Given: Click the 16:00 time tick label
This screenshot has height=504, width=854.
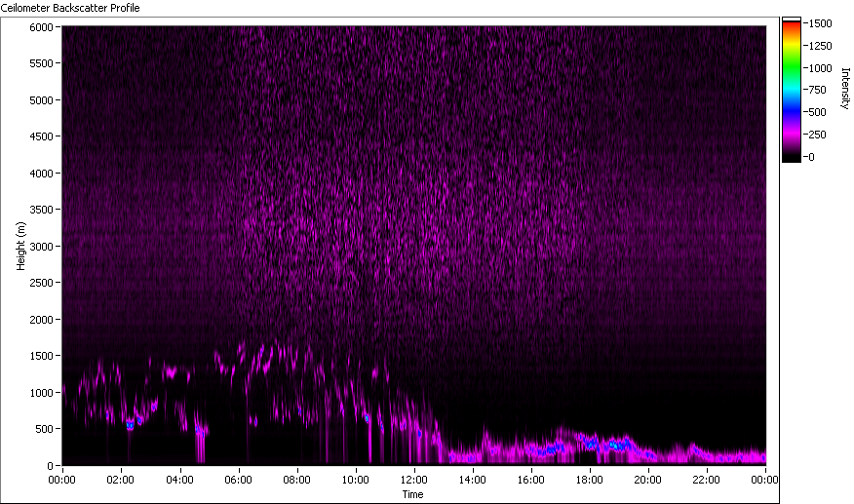Looking at the screenshot, I should (530, 480).
